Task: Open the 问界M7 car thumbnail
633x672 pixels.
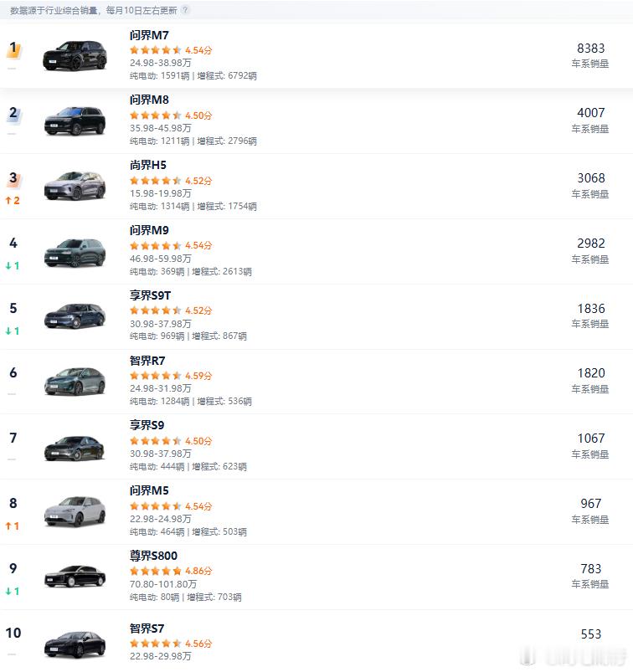Action: pyautogui.click(x=75, y=55)
